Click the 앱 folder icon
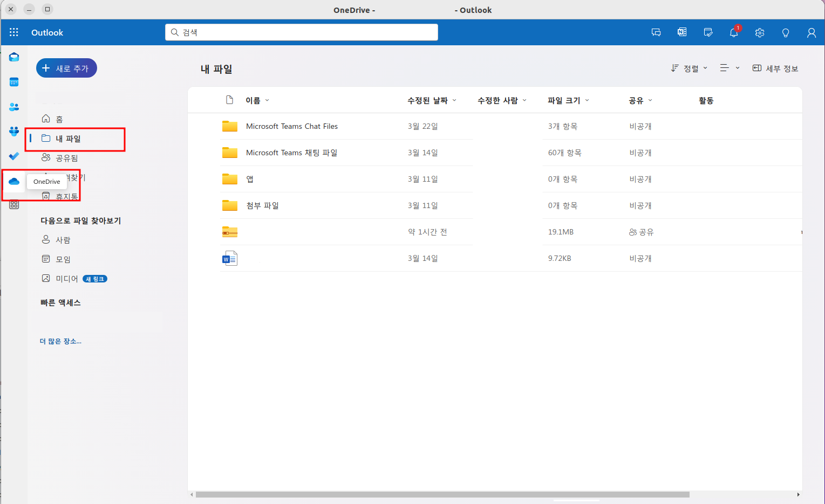Screen dimensions: 825x504 pyautogui.click(x=230, y=179)
